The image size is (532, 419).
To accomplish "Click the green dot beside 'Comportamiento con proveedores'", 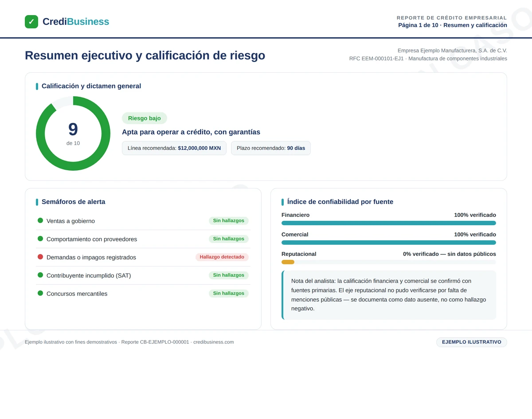I will [x=40, y=239].
